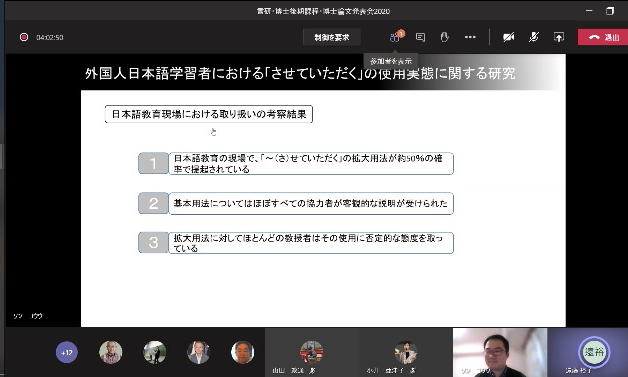The image size is (628, 377).
Task: Select the 小川 participant tile
Action: 405,353
